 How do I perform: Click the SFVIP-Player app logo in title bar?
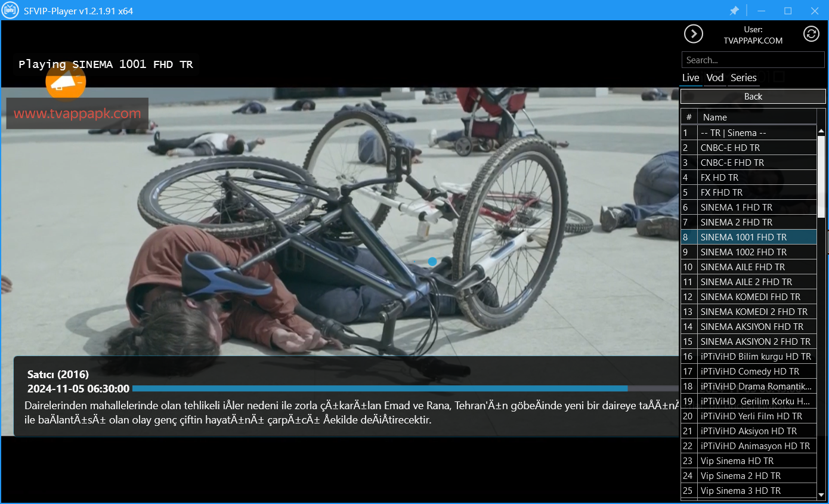click(x=10, y=10)
